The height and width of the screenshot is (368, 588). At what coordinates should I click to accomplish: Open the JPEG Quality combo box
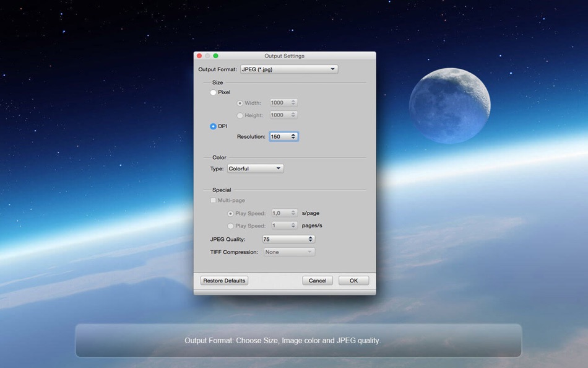tap(288, 239)
